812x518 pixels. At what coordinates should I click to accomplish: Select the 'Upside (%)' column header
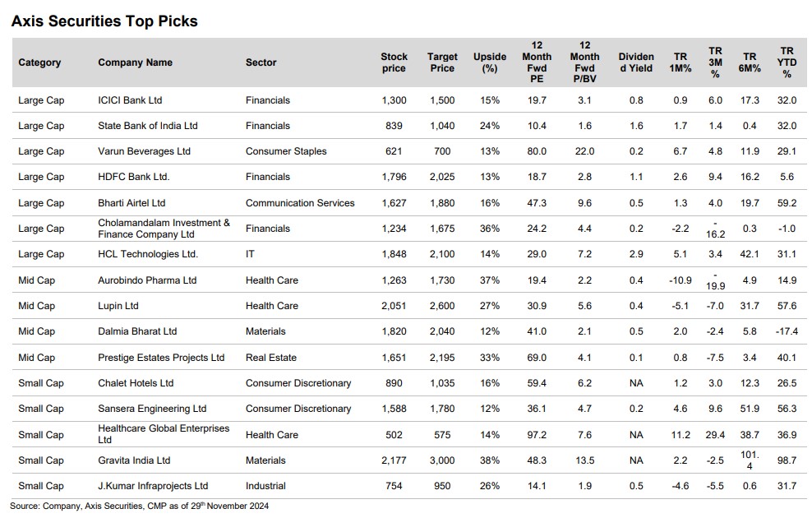coord(490,62)
